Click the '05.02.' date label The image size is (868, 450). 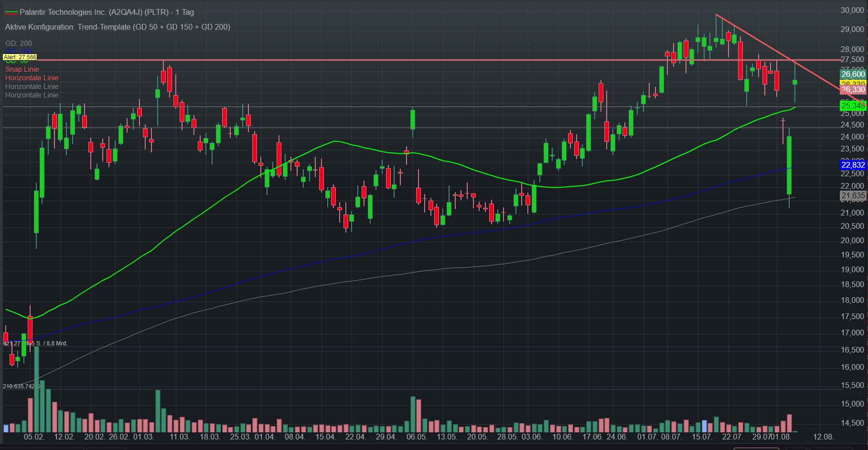click(34, 437)
